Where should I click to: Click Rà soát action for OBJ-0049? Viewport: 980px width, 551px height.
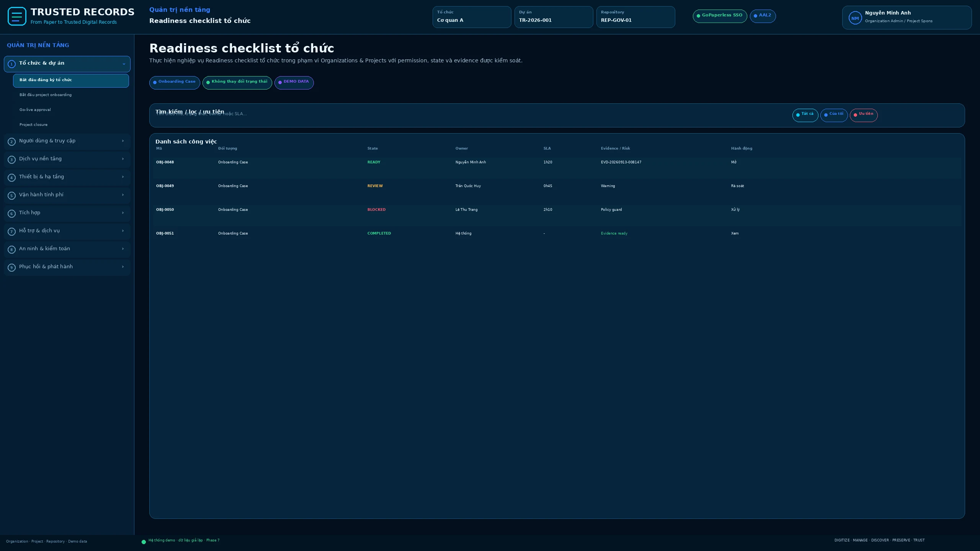click(737, 186)
